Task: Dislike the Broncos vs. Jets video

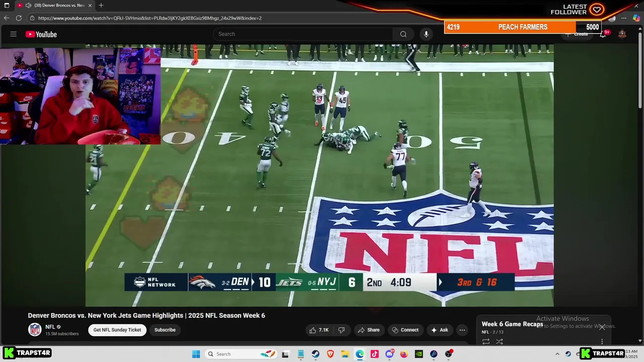Action: (342, 330)
